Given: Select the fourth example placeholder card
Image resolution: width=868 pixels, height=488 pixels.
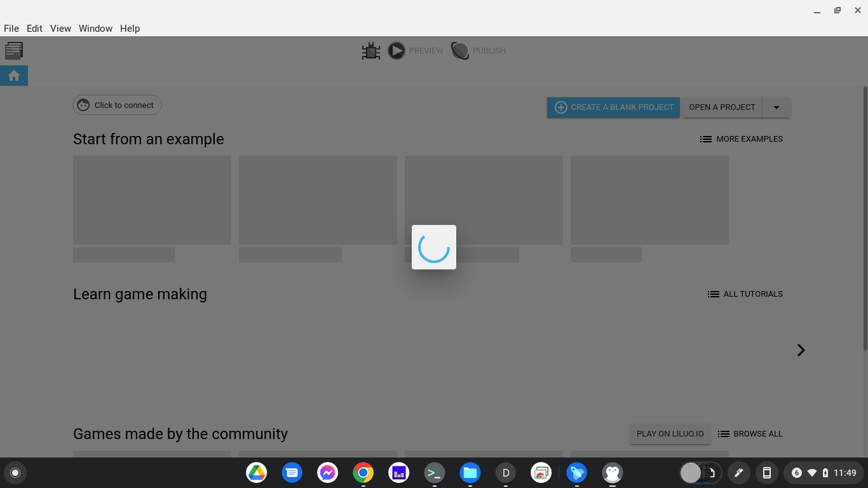Looking at the screenshot, I should (649, 200).
